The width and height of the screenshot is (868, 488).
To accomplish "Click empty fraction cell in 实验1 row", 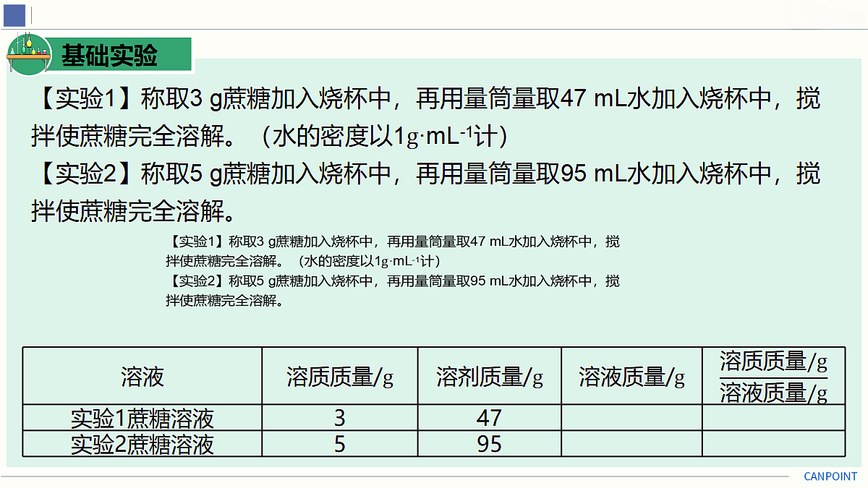I will pos(773,418).
